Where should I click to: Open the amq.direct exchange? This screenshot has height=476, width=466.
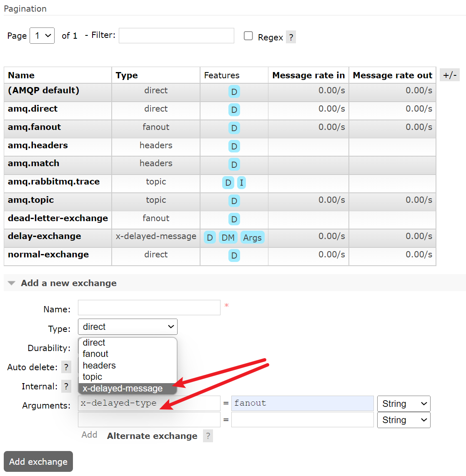[x=33, y=109]
